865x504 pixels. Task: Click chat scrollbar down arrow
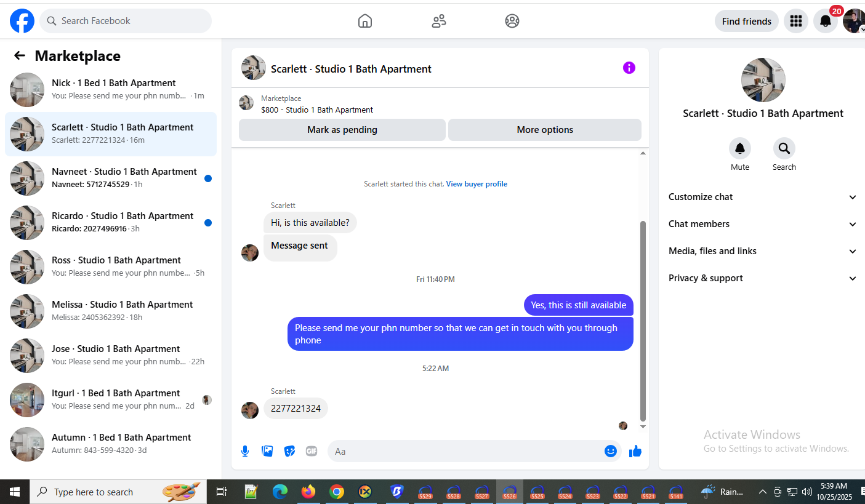643,426
